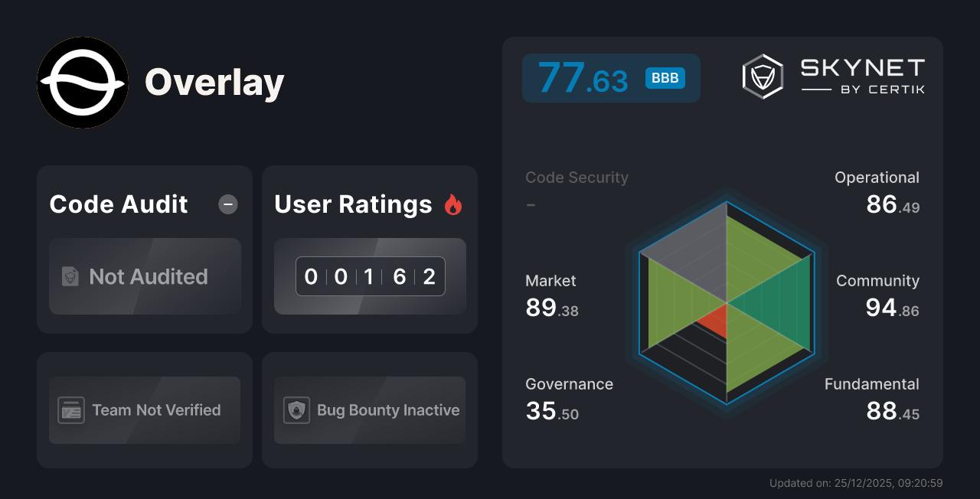Toggle the Bug Bounty Inactive status pill
This screenshot has height=499, width=980.
[369, 410]
